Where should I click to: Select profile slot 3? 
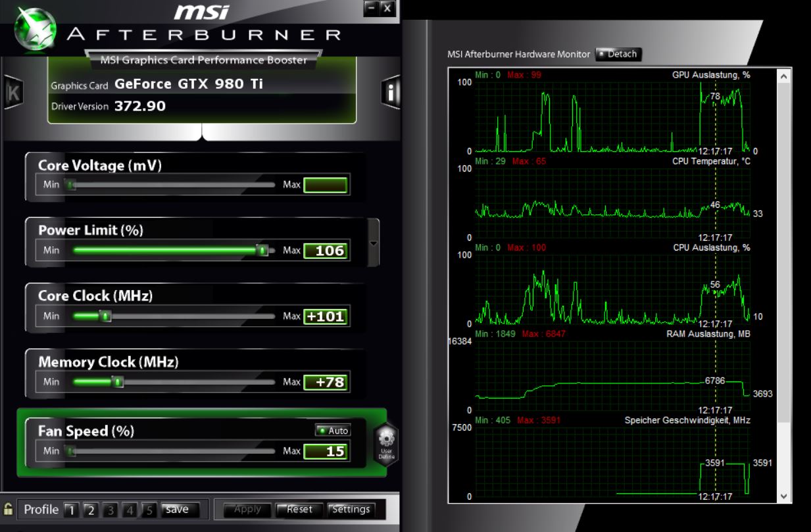tap(111, 510)
